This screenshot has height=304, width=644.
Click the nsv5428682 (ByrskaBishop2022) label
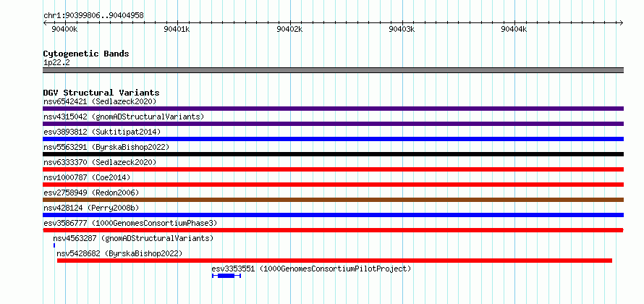tap(119, 253)
